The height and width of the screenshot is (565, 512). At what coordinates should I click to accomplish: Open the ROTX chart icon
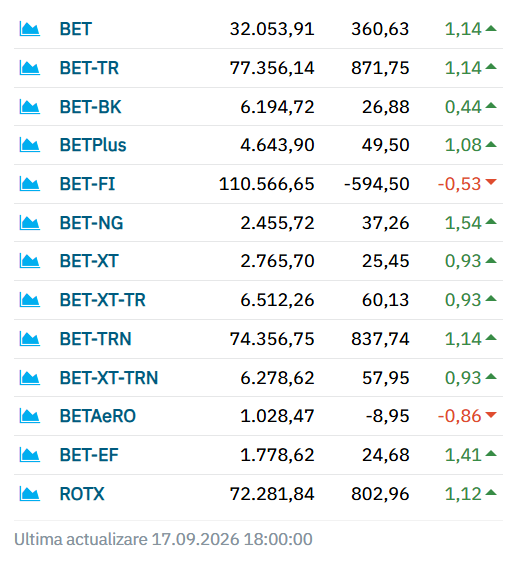click(x=30, y=494)
